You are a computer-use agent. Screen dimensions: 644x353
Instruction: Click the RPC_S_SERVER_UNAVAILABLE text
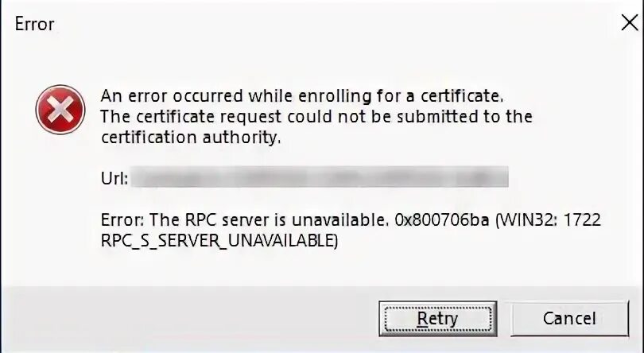pyautogui.click(x=219, y=241)
